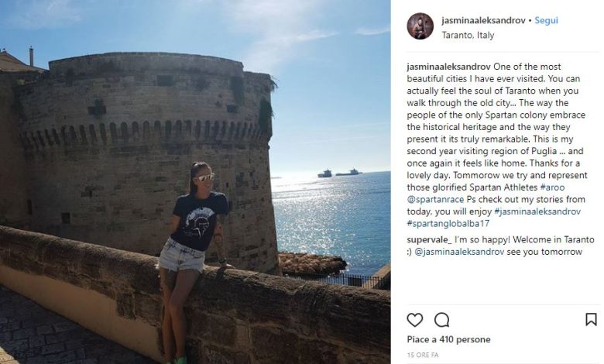Click the stone castle tower in photo
Screen dimensions: 604x364
pyautogui.click(x=146, y=154)
